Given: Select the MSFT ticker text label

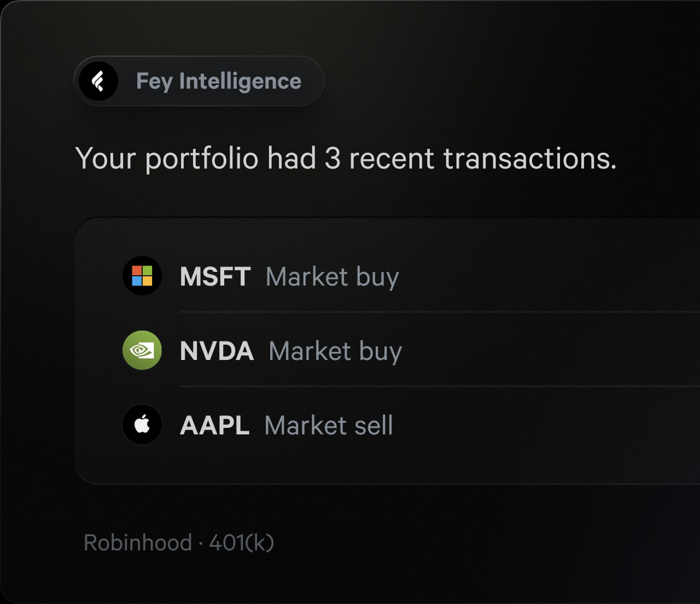Looking at the screenshot, I should [215, 276].
